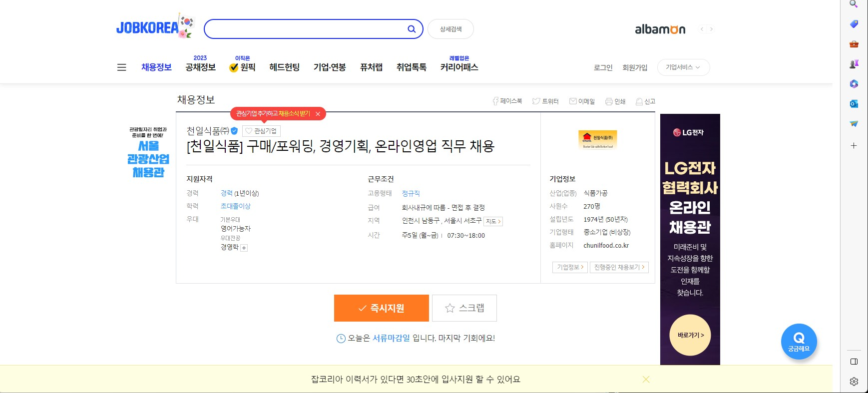Select the 원픽 menu item

(x=242, y=67)
